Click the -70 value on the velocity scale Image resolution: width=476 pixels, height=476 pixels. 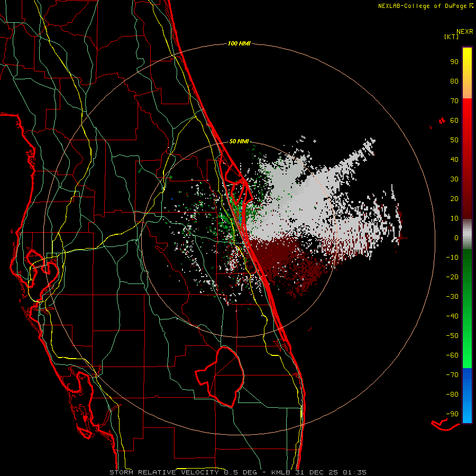tap(452, 375)
